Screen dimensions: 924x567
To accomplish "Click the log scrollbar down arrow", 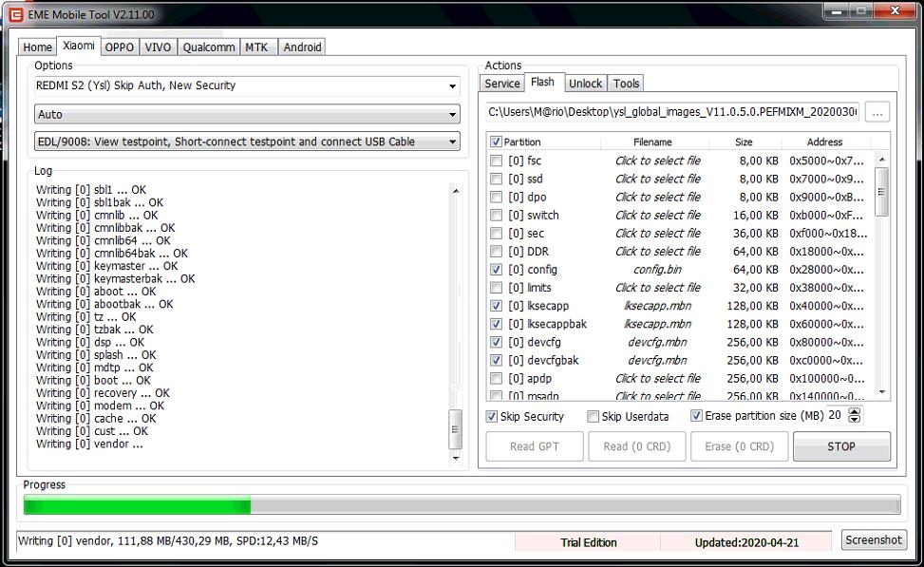I will click(456, 458).
